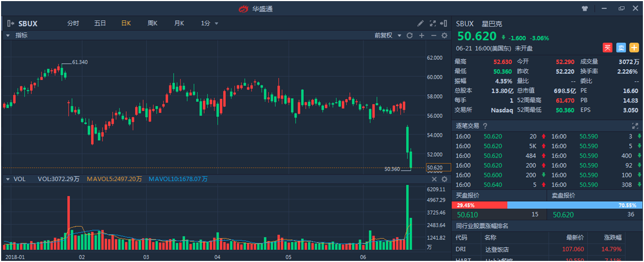Click MAVOL5:2497.20万 label
Viewport: 644px width, 262px height.
click(x=115, y=179)
